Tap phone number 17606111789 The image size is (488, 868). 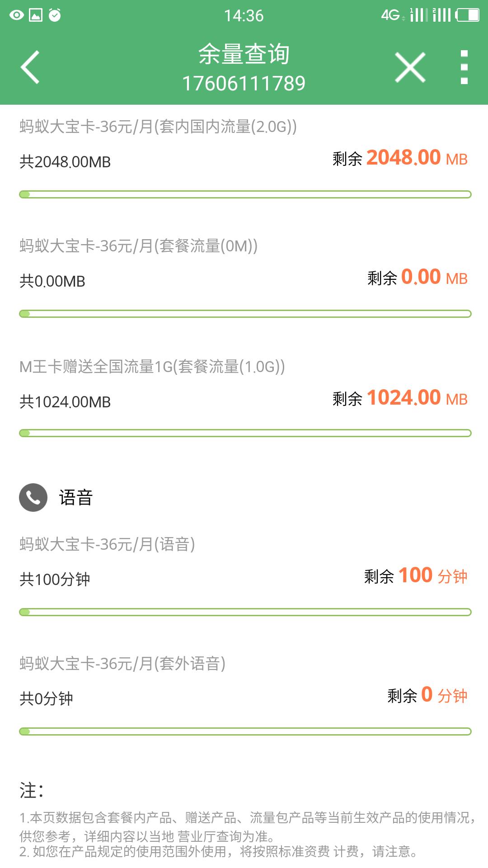[x=244, y=84]
